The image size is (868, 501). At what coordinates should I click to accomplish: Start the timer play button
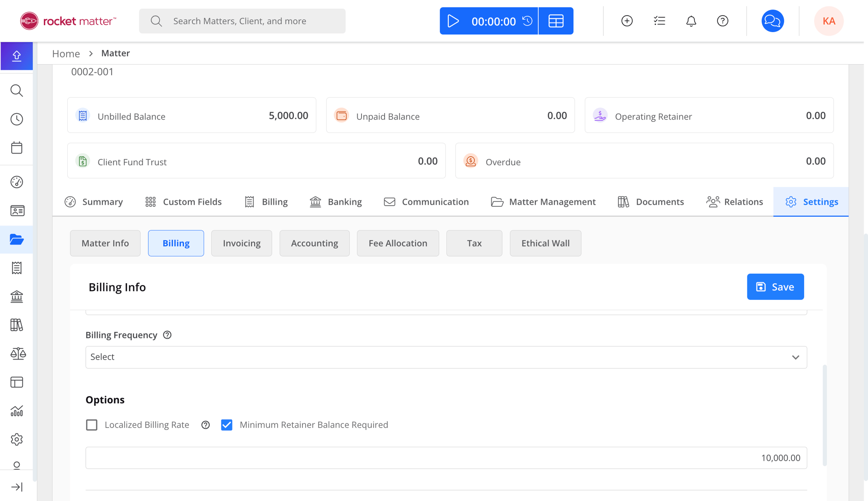pyautogui.click(x=453, y=21)
